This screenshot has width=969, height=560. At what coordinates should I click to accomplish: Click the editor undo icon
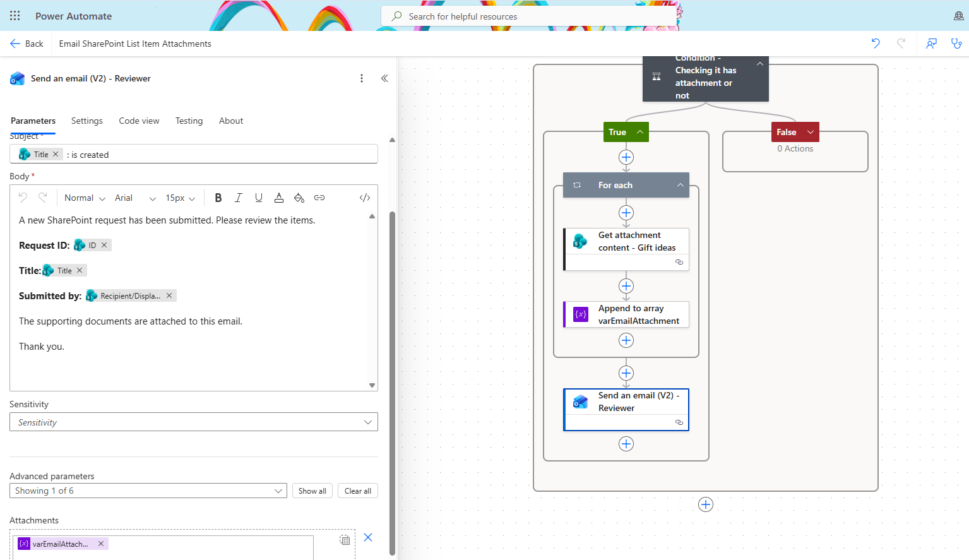point(23,198)
